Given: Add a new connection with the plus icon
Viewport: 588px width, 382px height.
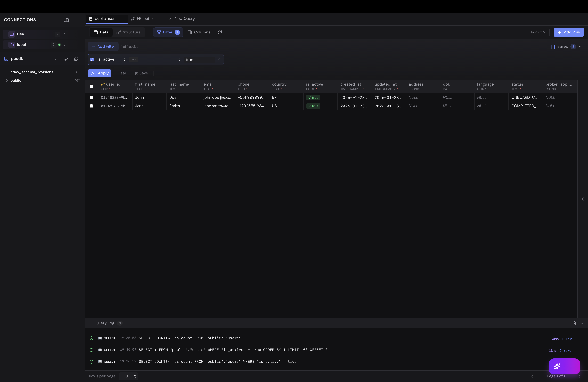Looking at the screenshot, I should click(76, 20).
